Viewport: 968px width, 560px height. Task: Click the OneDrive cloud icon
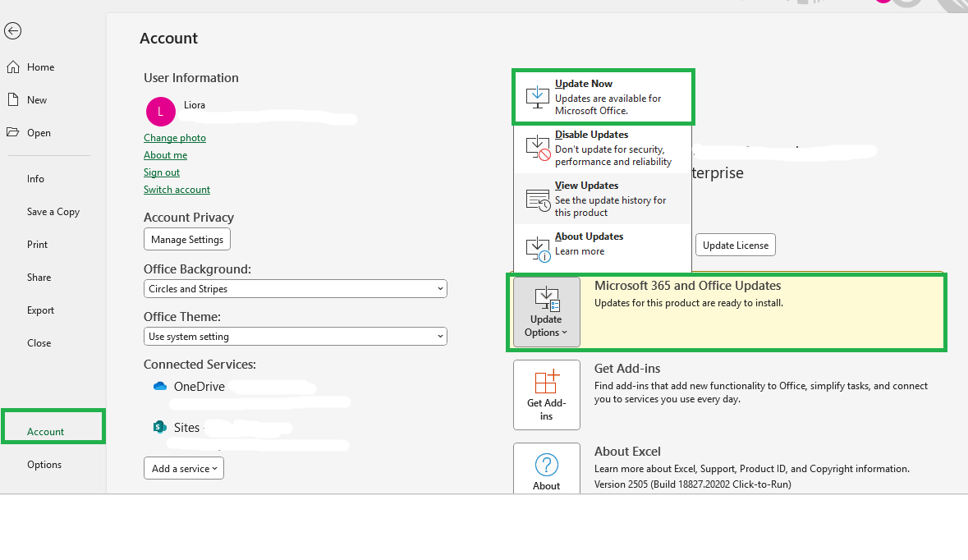[x=160, y=387]
